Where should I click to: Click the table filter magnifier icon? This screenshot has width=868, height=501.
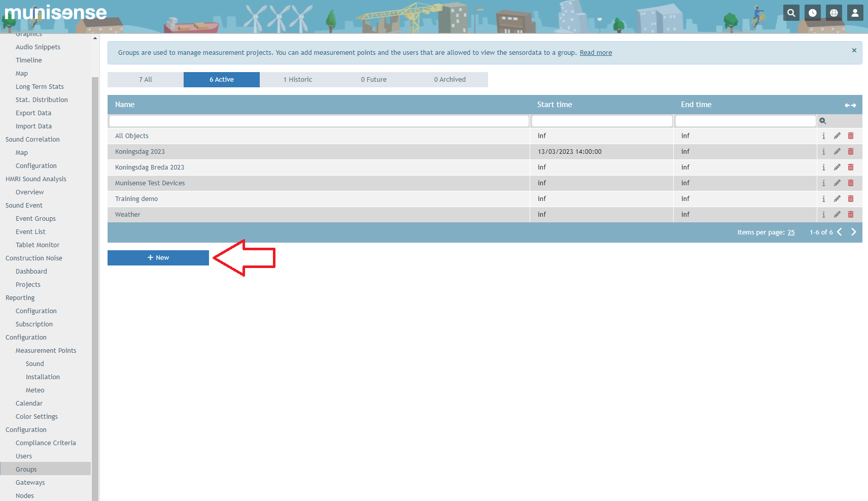[x=823, y=121]
